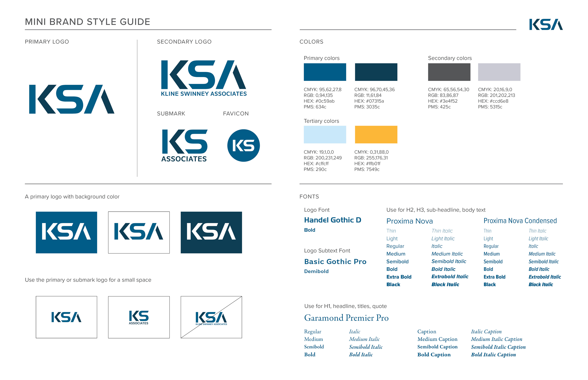Click the Proxima Nova Condensed heading
588x380 pixels.
(x=520, y=221)
